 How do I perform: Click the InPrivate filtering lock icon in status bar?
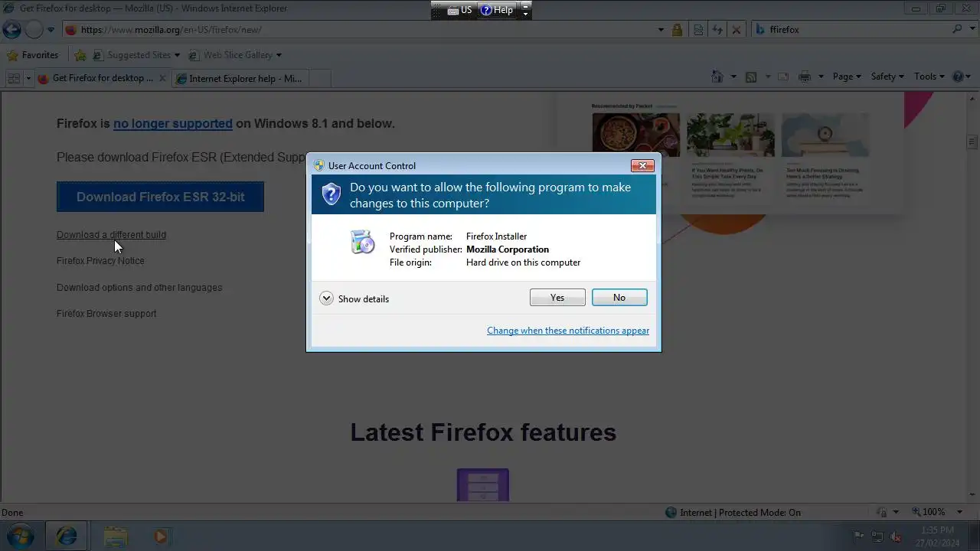882,513
